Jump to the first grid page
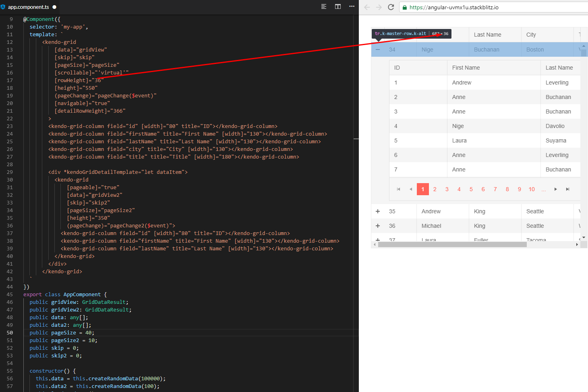 point(398,189)
